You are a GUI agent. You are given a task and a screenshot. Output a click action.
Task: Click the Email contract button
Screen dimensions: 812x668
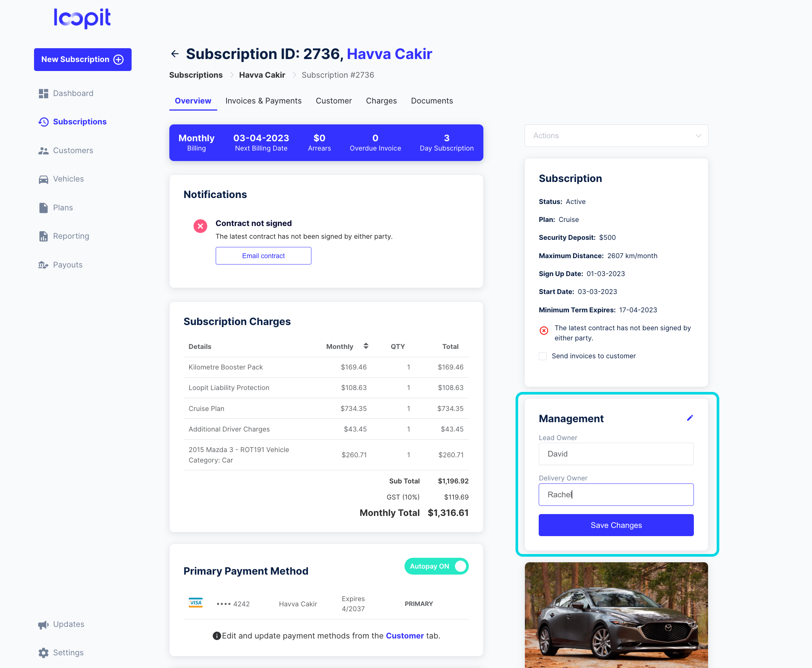(263, 256)
